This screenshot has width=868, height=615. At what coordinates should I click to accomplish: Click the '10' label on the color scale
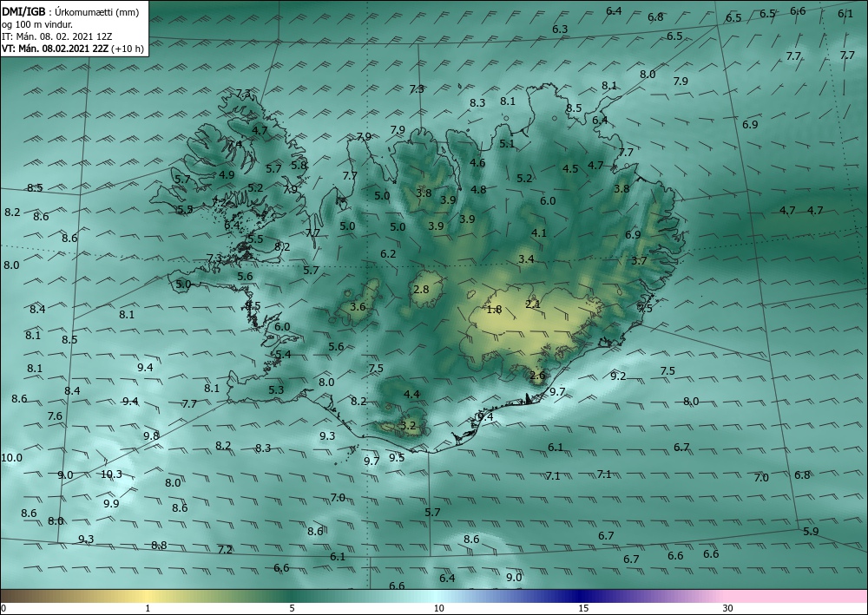point(439,608)
